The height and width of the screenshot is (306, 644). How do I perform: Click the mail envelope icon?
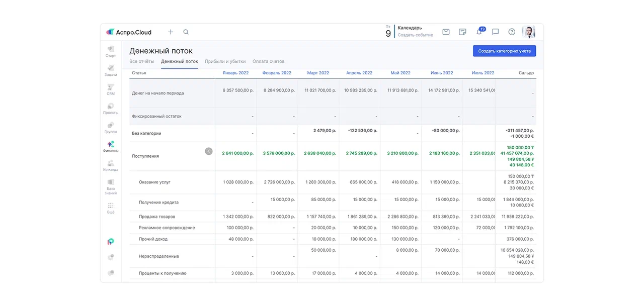446,32
